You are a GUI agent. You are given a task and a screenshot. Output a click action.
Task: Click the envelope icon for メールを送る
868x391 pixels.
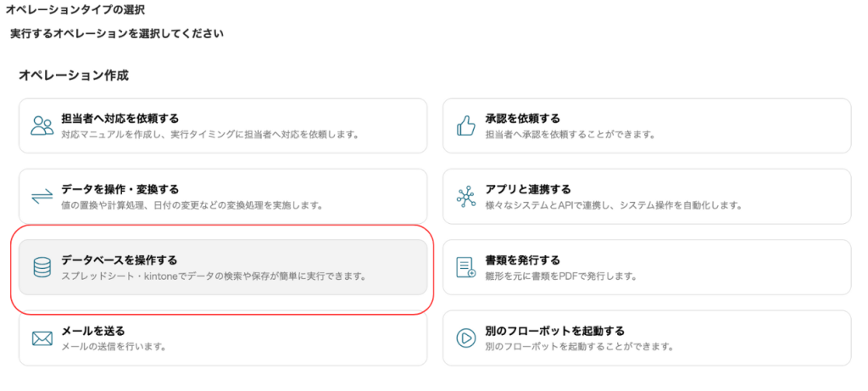pos(42,338)
